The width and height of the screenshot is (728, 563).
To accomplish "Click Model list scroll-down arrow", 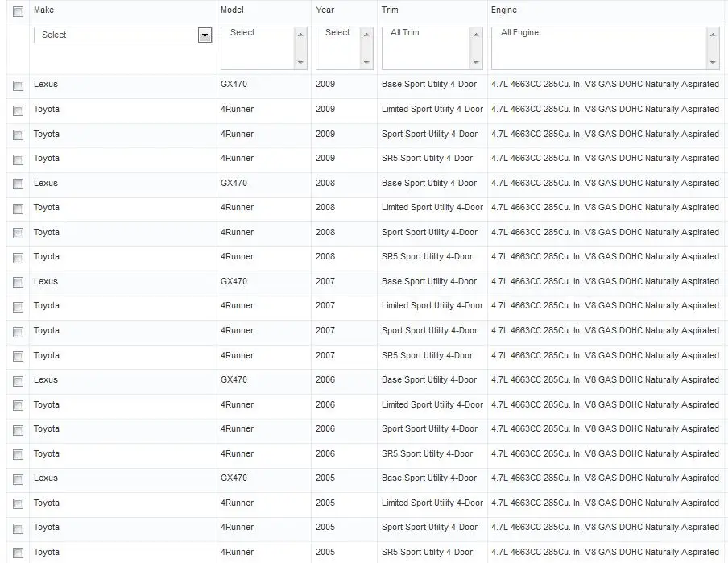I will click(x=300, y=62).
